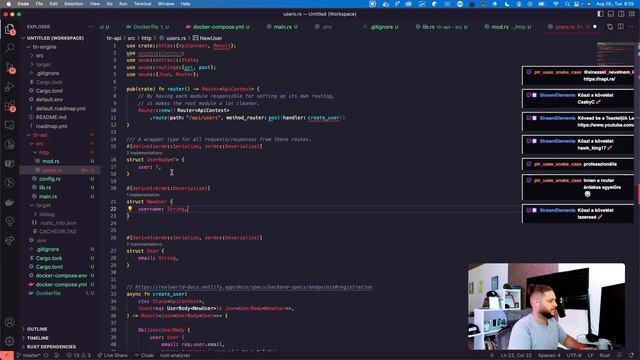Switch to the main.rs tab

(282, 27)
